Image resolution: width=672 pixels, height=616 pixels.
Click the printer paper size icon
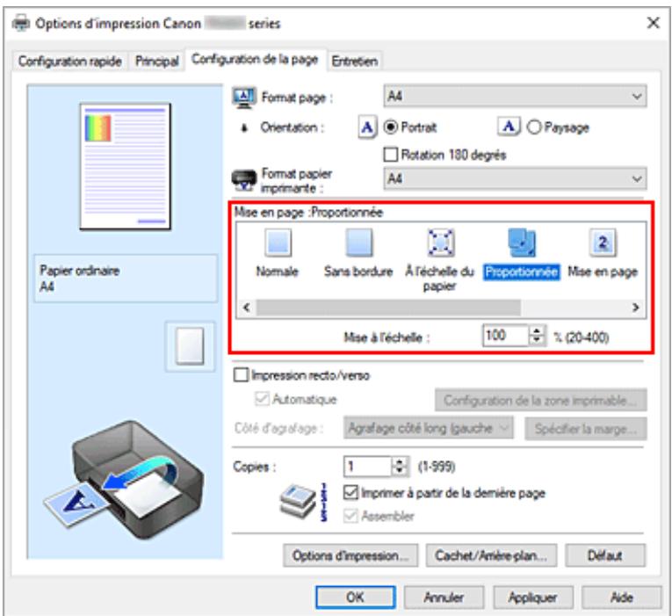244,180
